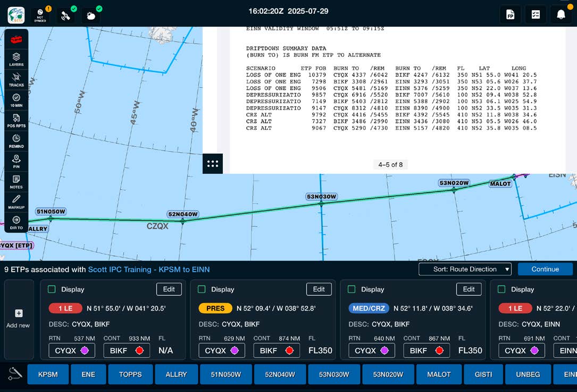
Task: Tap the CZQX airspace label on map
Action: tap(157, 226)
